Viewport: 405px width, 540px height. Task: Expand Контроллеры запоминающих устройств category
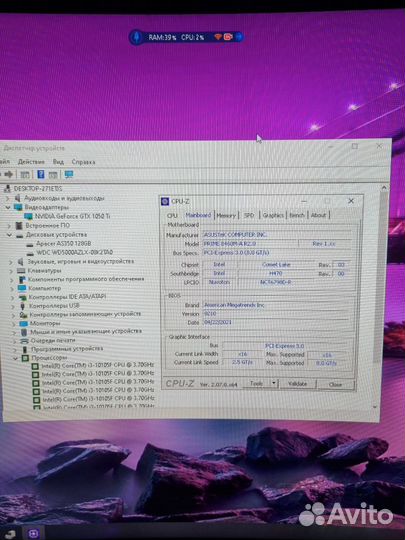coord(13,315)
